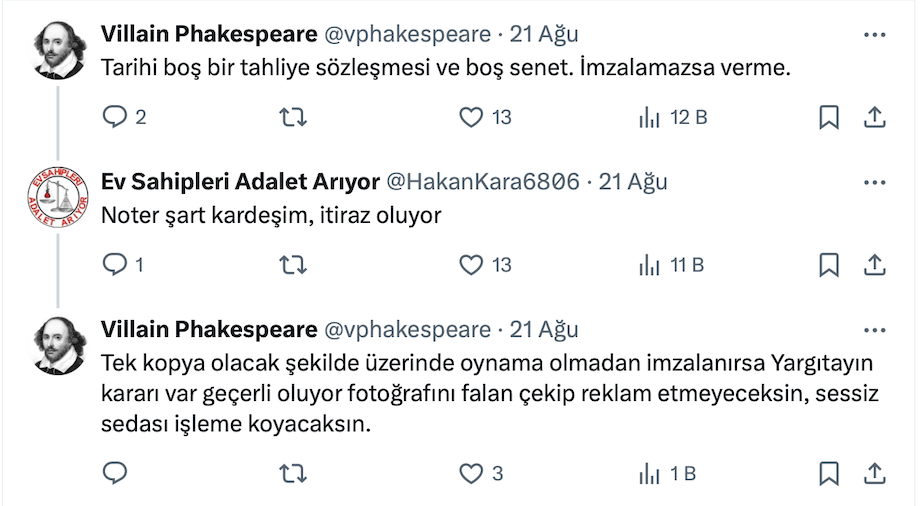This screenshot has height=506, width=920.
Task: Retweet the first Villain Phakespeare tweet
Action: coord(291,117)
